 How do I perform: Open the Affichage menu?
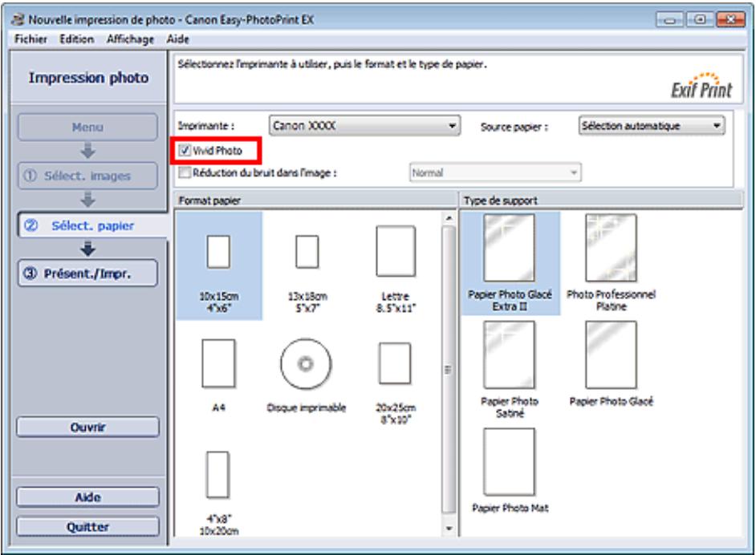[x=130, y=39]
